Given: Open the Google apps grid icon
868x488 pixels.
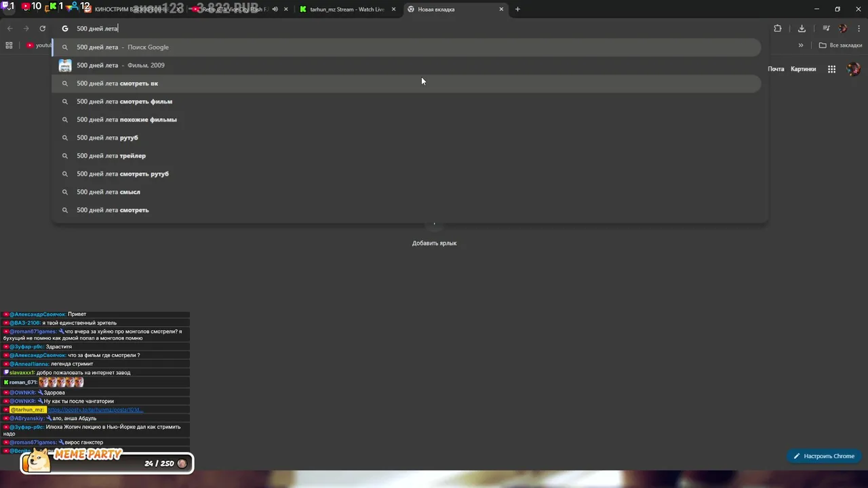Looking at the screenshot, I should click(x=831, y=69).
